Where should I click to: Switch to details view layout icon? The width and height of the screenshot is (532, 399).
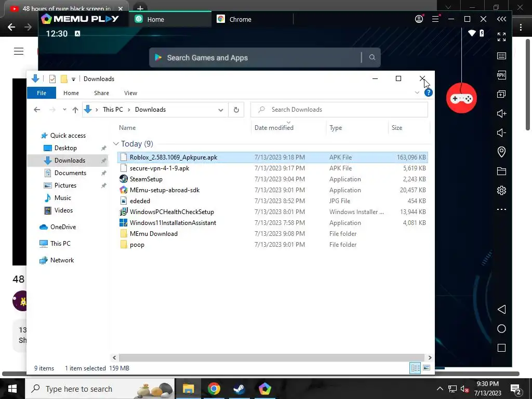415,368
